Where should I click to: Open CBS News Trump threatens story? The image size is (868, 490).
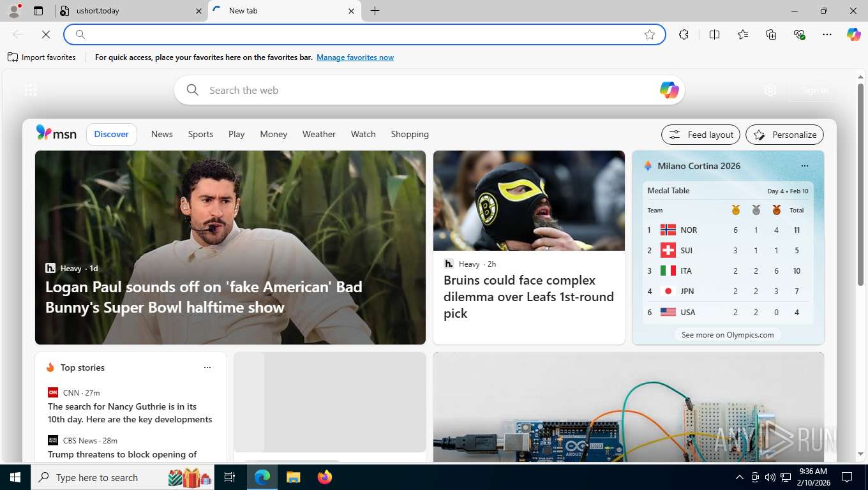pyautogui.click(x=123, y=454)
